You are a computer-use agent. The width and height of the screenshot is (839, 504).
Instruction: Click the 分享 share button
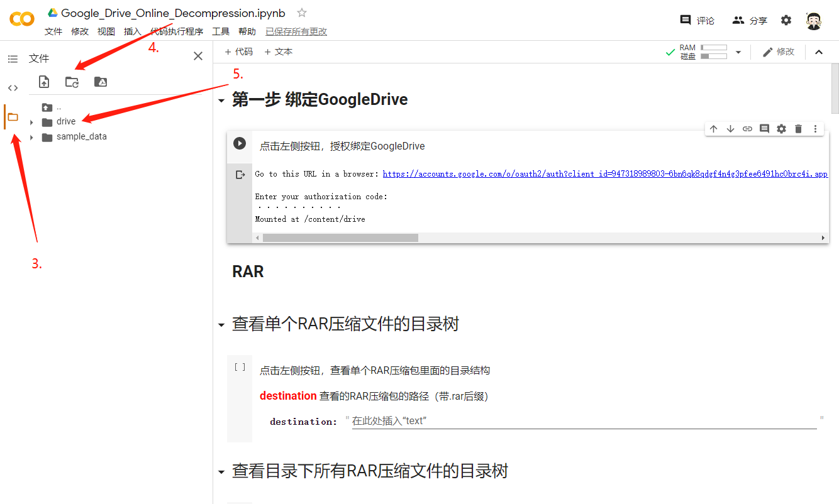point(750,20)
